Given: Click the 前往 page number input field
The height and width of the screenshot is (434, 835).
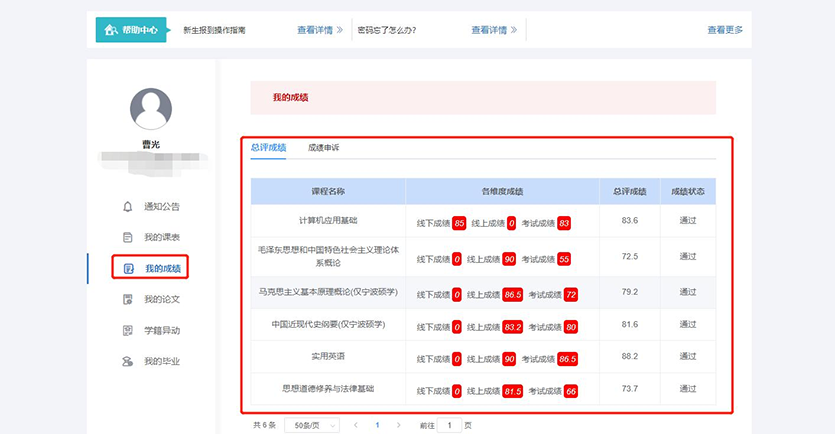Looking at the screenshot, I should (449, 425).
